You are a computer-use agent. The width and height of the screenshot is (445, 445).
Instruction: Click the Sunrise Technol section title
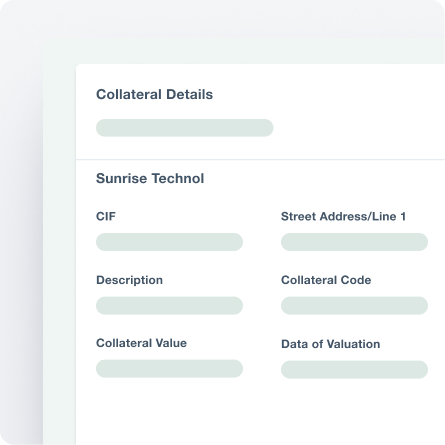[150, 178]
